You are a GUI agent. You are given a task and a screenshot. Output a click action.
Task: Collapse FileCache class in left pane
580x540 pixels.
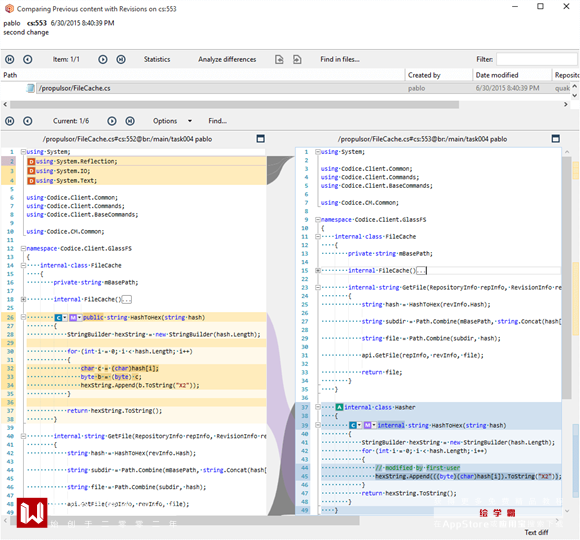[x=23, y=266]
